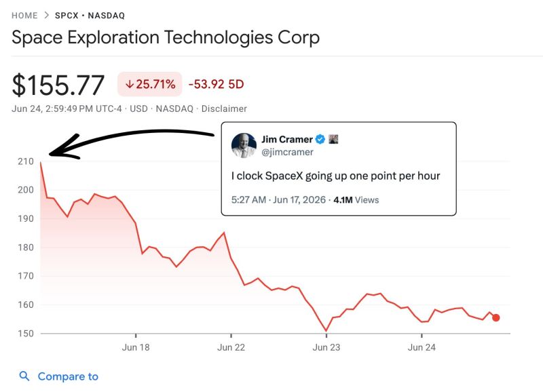
Task: Click the black curved arrow head
Action: (64, 148)
